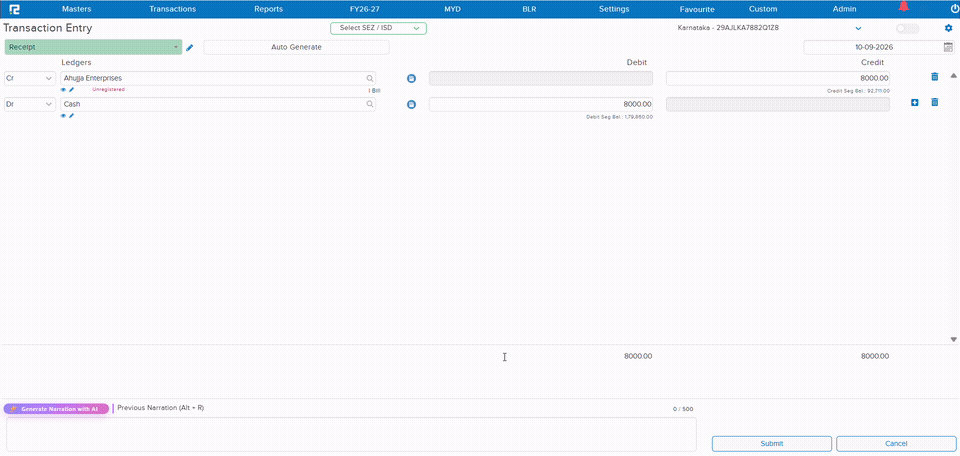View Ahuja Enterprises ledger details eye icon
960x456 pixels.
point(63,90)
